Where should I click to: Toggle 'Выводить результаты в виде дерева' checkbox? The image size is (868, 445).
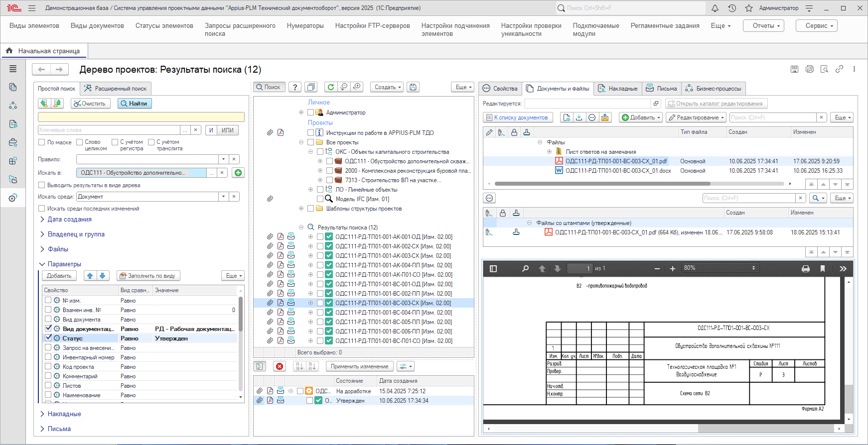[42, 185]
